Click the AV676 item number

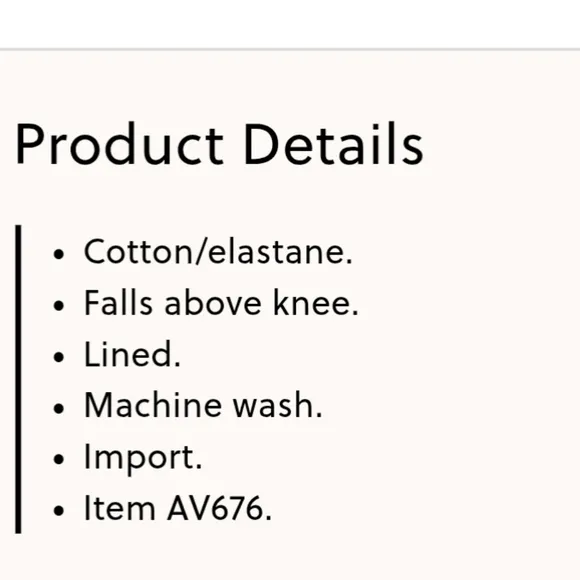coord(220,508)
